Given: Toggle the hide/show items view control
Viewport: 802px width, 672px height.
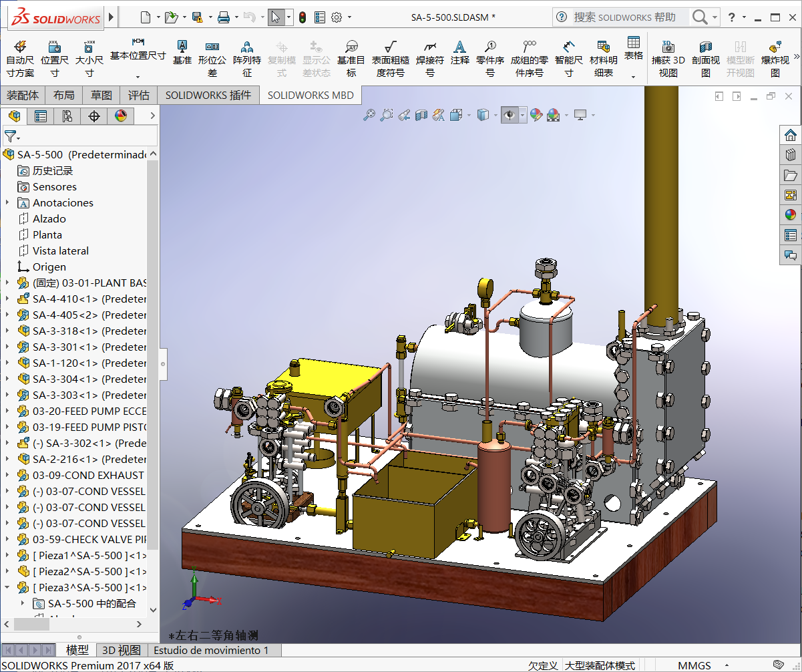Looking at the screenshot, I should (510, 115).
